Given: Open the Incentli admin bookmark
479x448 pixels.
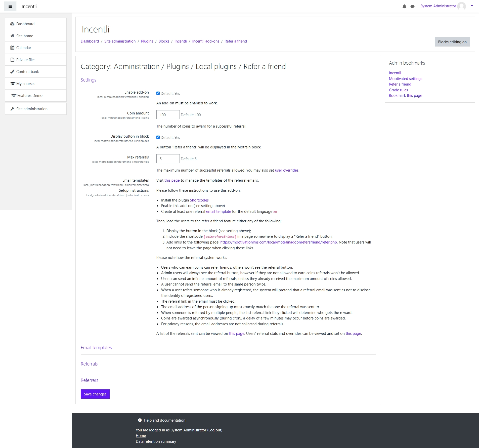Looking at the screenshot, I should click(395, 73).
